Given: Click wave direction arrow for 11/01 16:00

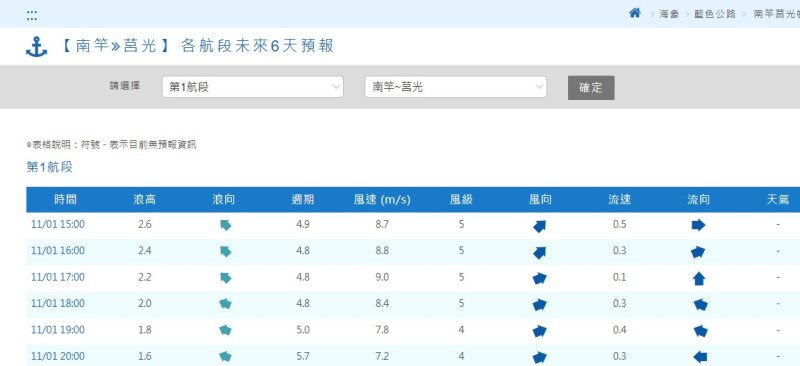Looking at the screenshot, I should [x=226, y=252].
